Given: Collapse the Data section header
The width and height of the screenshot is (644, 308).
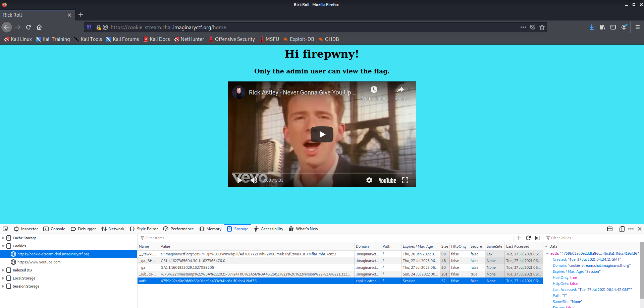Looking at the screenshot, I should pyautogui.click(x=547, y=246).
